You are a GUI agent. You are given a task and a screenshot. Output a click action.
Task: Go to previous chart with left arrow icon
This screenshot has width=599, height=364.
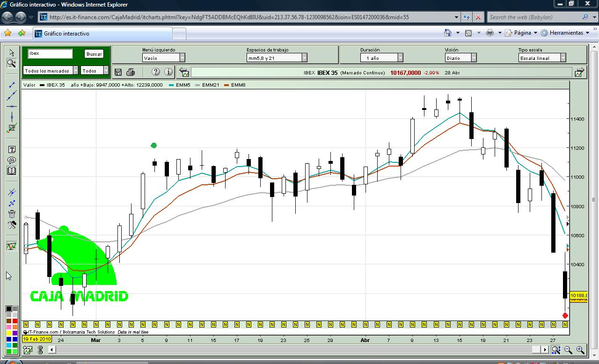coord(184,72)
